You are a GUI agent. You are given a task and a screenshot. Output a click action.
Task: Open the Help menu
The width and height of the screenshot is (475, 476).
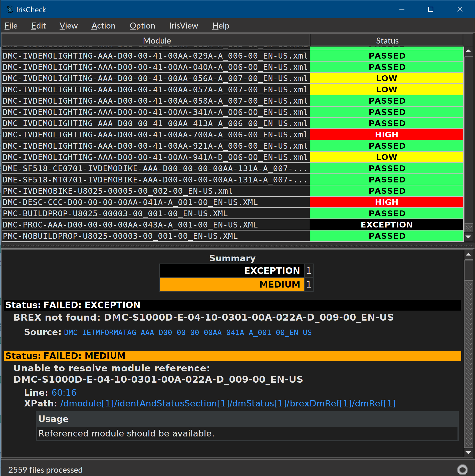tap(220, 26)
